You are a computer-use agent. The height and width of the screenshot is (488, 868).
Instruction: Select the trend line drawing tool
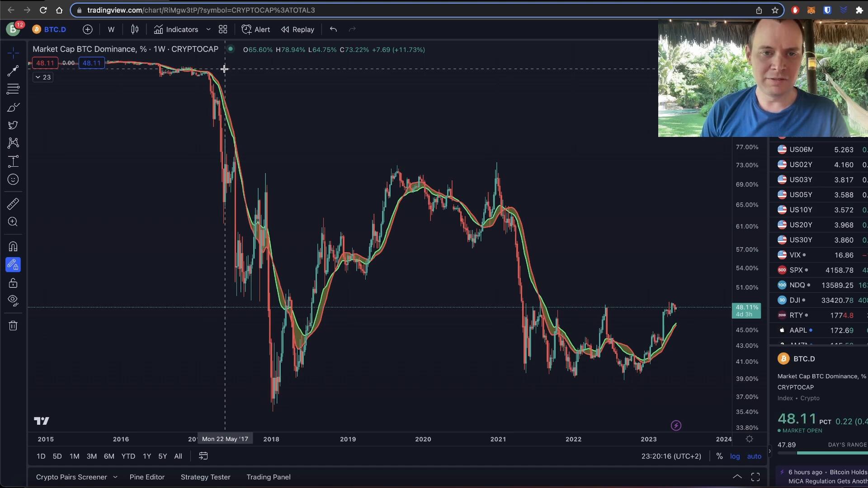click(x=13, y=71)
